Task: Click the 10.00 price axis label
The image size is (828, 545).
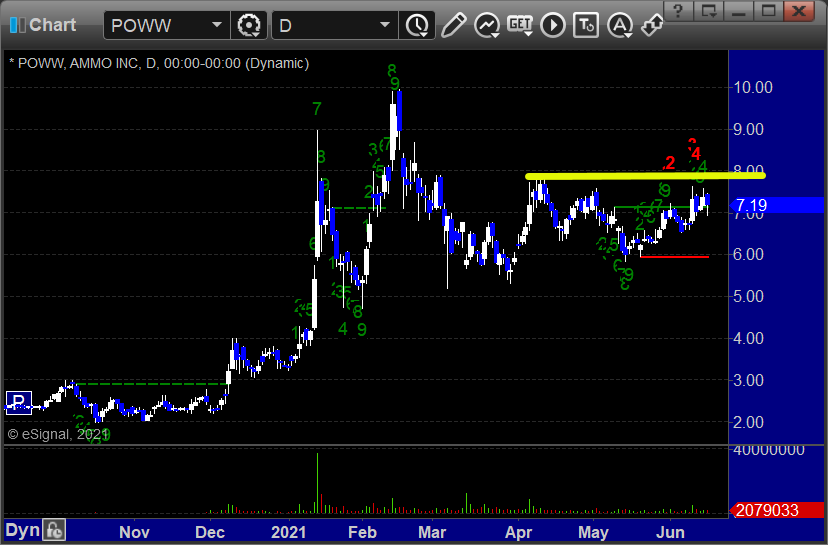Action: coord(753,87)
